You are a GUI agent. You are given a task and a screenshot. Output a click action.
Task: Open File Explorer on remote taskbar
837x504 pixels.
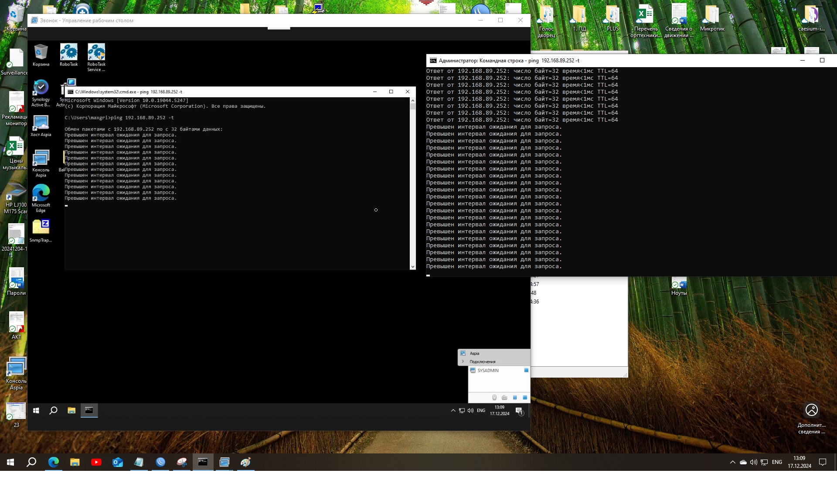pos(71,410)
